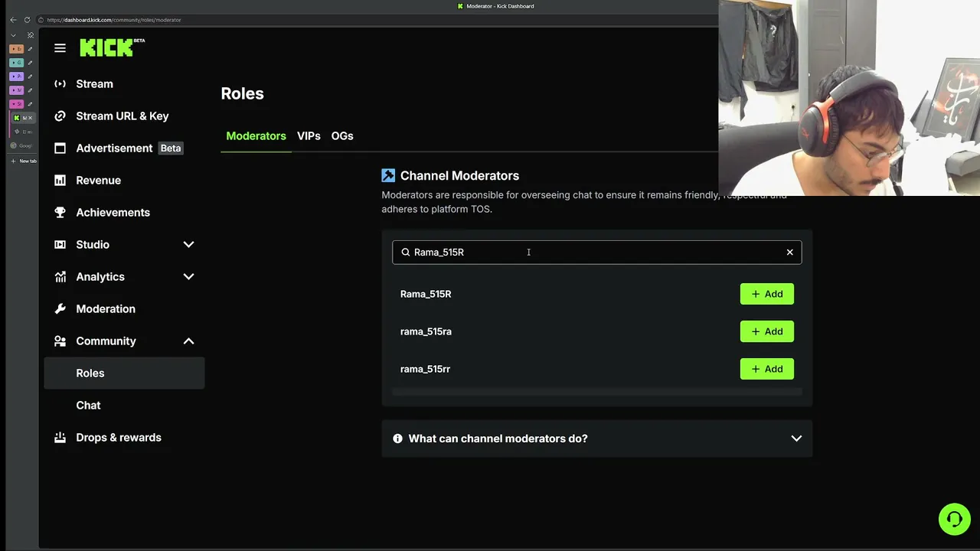980x551 pixels.
Task: Click the Advertisement window icon
Action: tap(60, 148)
